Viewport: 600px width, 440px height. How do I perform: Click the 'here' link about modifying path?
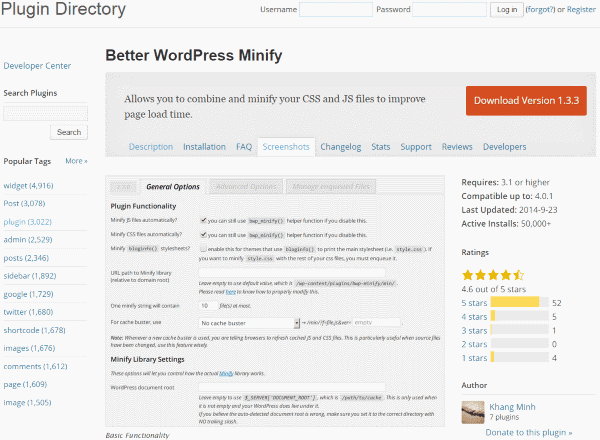coord(230,292)
